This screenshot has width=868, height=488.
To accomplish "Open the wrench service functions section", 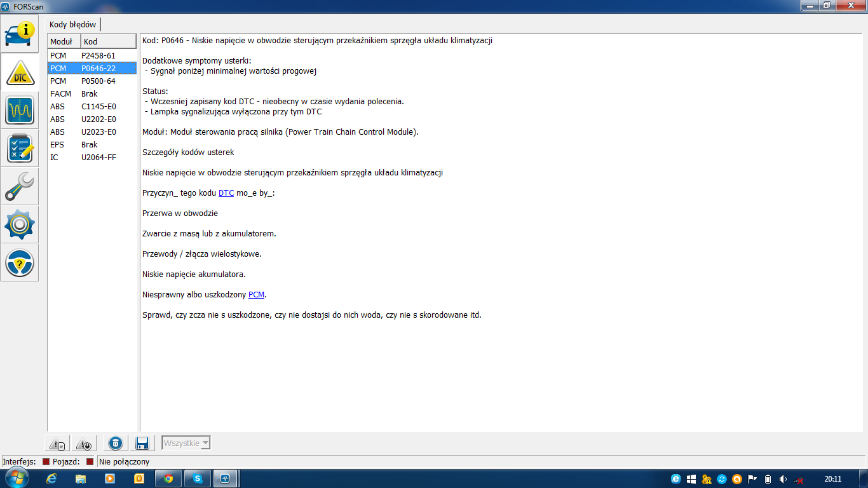I will [x=20, y=186].
